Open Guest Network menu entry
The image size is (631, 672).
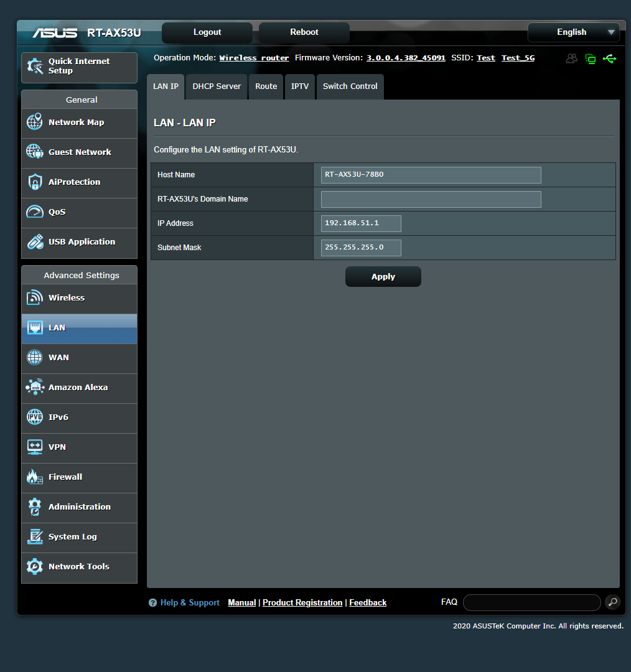[79, 153]
